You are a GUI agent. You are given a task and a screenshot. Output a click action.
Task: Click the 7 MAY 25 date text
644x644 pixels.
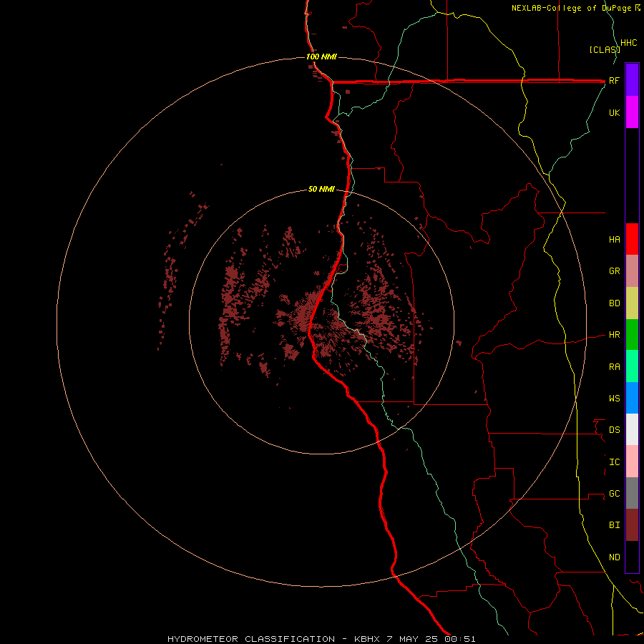tap(412, 639)
